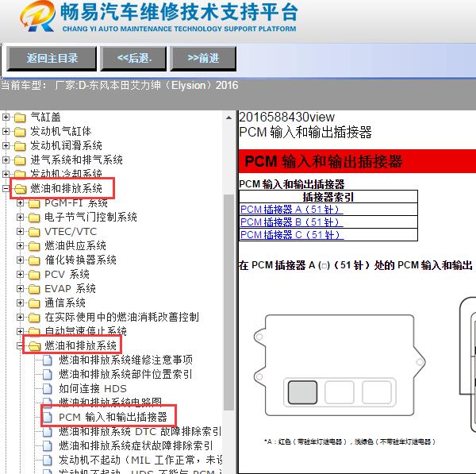Viewport: 476px width, 474px height.
Task: Click the 发动机润滑系统 folder icon
Action: tap(20, 146)
